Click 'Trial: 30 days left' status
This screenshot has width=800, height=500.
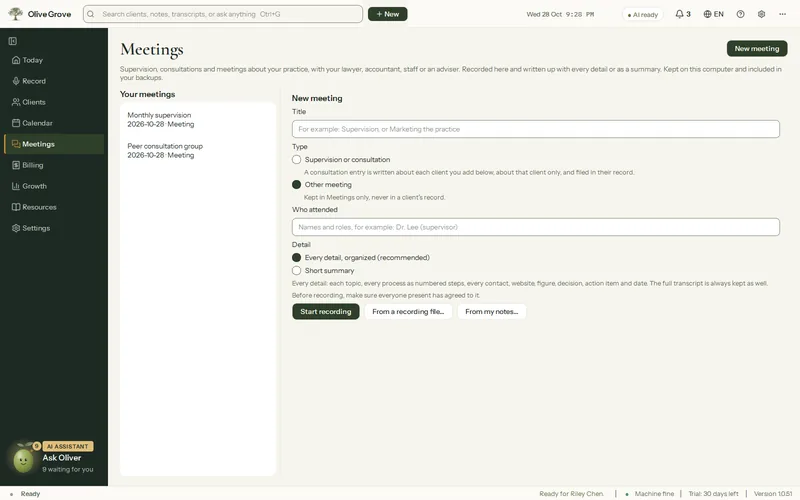(713, 493)
